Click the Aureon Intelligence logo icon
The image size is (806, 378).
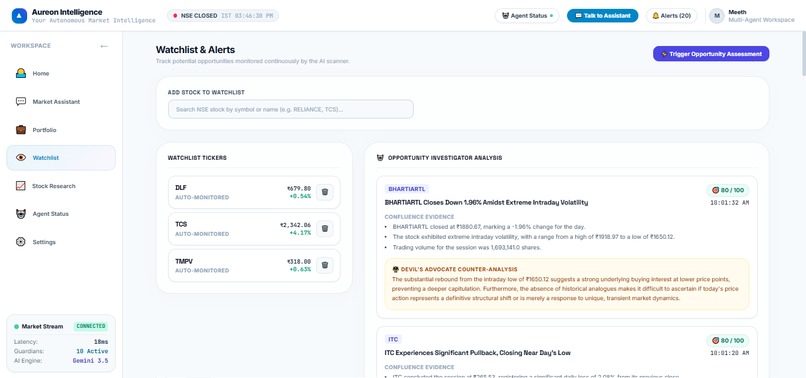(x=19, y=16)
